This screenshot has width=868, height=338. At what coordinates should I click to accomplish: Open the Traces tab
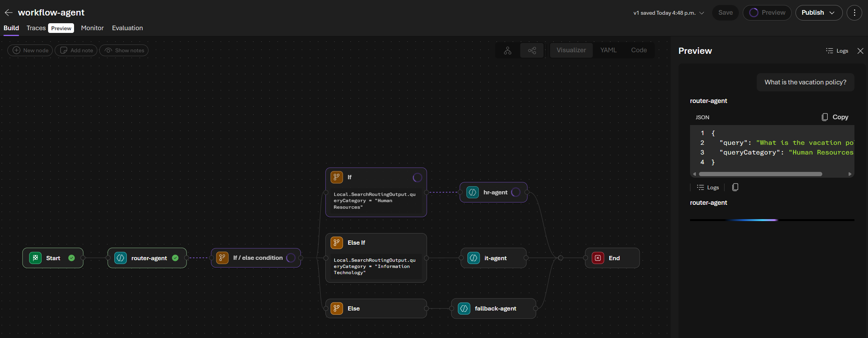coord(36,28)
